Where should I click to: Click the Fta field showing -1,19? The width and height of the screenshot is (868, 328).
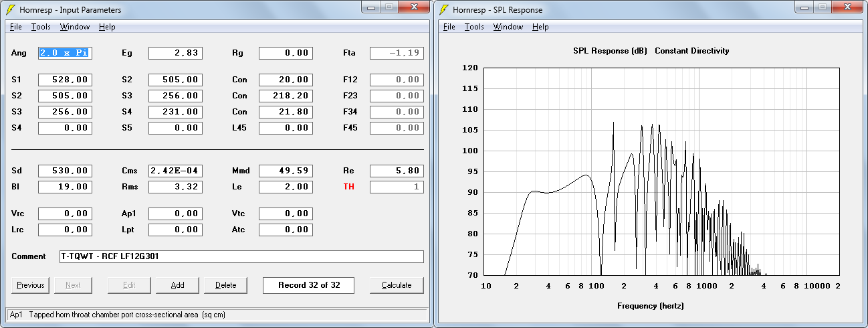[397, 53]
